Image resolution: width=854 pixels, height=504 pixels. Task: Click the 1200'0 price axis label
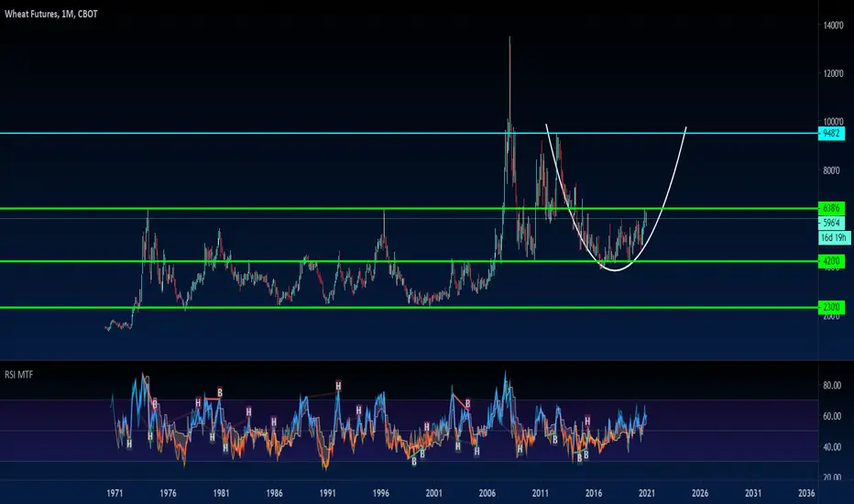(834, 73)
